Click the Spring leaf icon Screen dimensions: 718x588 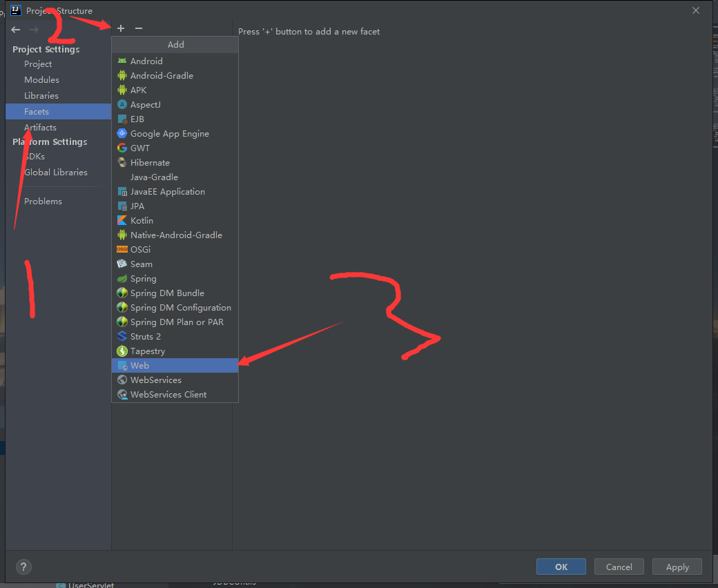(x=122, y=278)
